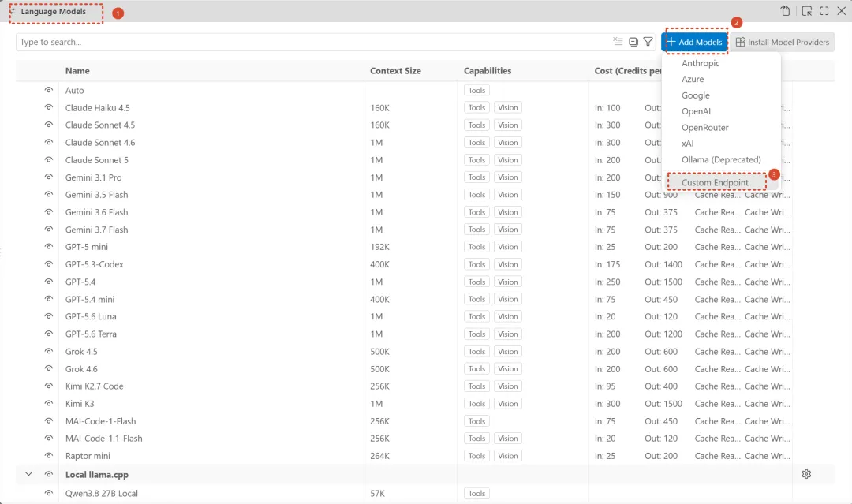The height and width of the screenshot is (504, 852).
Task: Toggle visibility of GPT-5.3-Codex
Action: (x=49, y=264)
